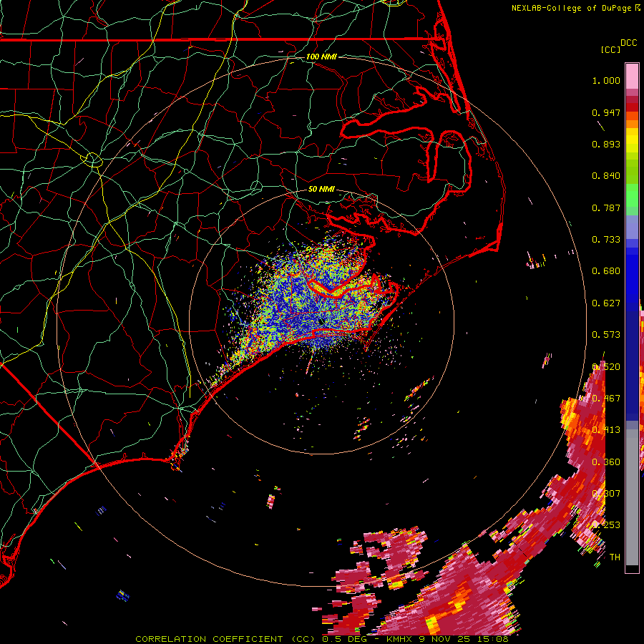Select the 0.680 value on the color scale
644x644 pixels.
click(606, 271)
